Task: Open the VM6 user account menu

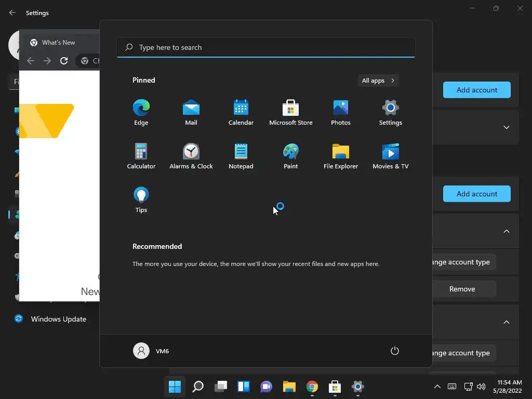Action: 151,351
